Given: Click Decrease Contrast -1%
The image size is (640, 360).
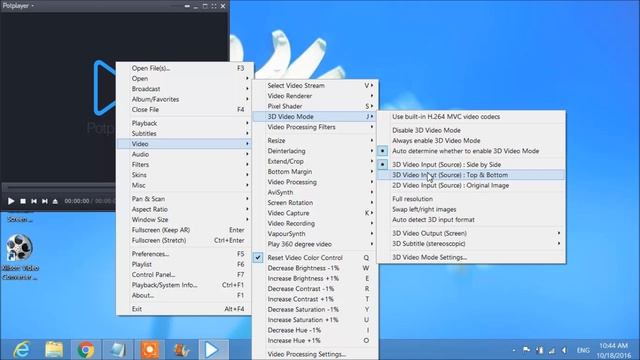Looking at the screenshot, I should pyautogui.click(x=315, y=289).
